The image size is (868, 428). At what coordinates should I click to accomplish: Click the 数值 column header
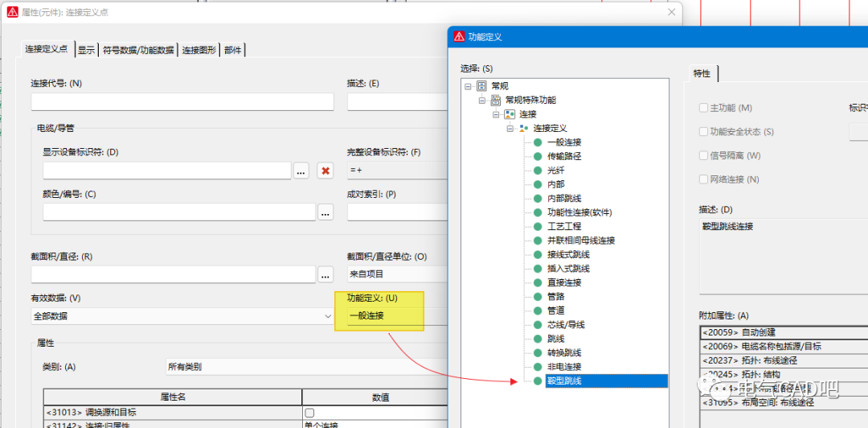click(375, 397)
